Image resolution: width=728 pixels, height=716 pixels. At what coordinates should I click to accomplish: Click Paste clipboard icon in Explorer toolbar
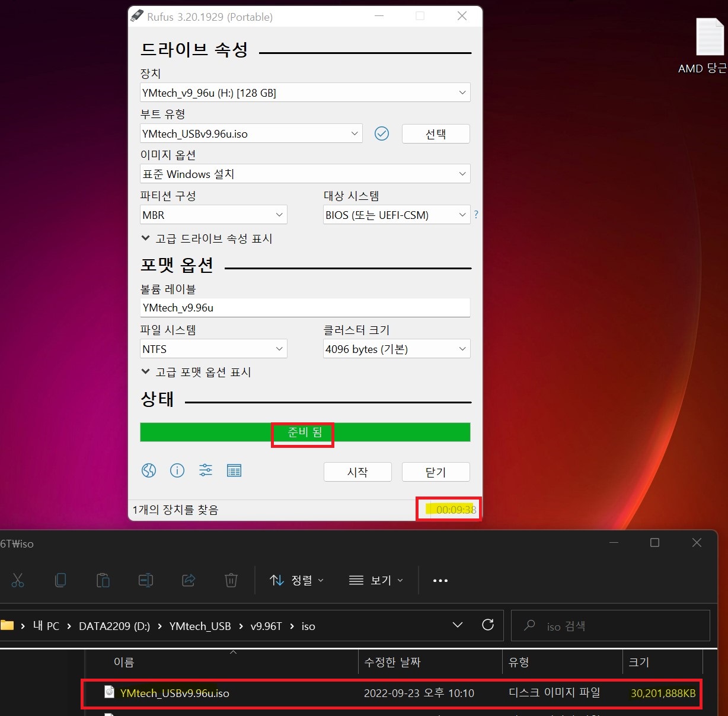click(x=103, y=580)
